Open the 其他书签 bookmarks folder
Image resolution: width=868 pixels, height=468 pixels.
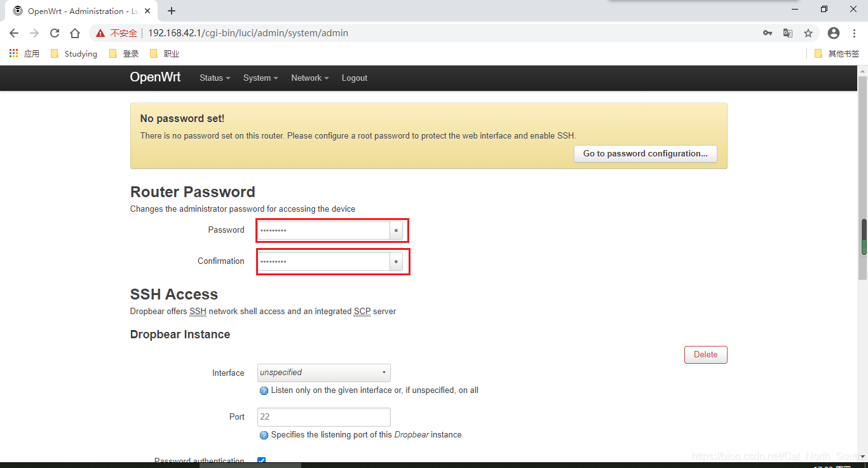click(x=836, y=53)
